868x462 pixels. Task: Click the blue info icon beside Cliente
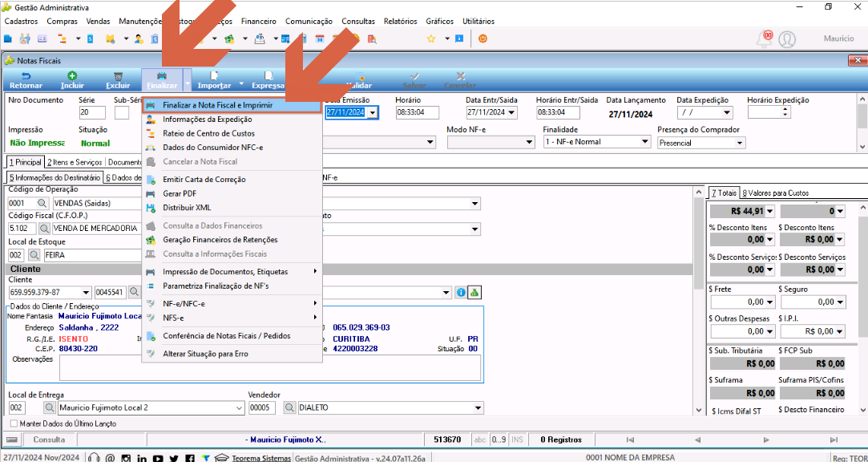pyautogui.click(x=461, y=293)
